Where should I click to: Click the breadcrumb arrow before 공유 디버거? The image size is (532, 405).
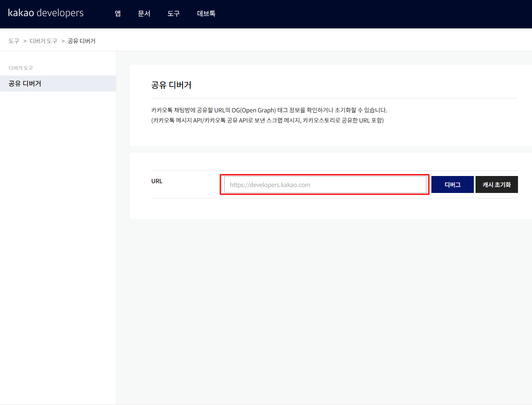coord(63,41)
